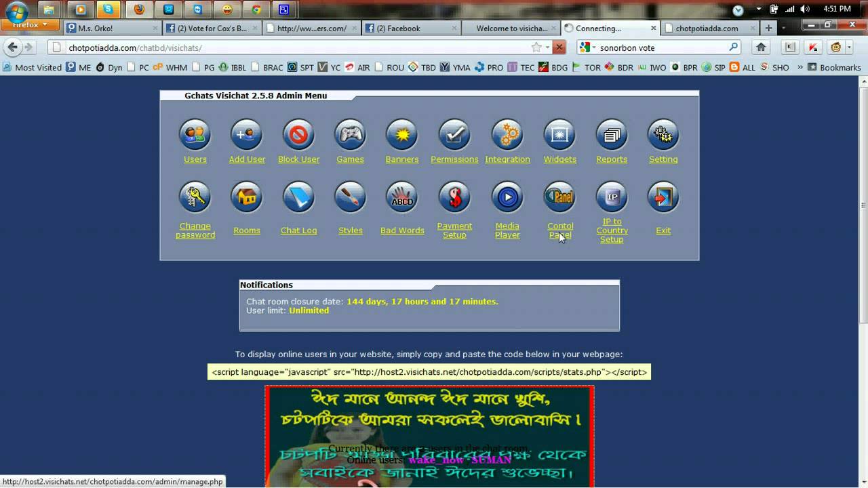Open the (2) Facebook tab
The height and width of the screenshot is (488, 868).
pyautogui.click(x=411, y=28)
